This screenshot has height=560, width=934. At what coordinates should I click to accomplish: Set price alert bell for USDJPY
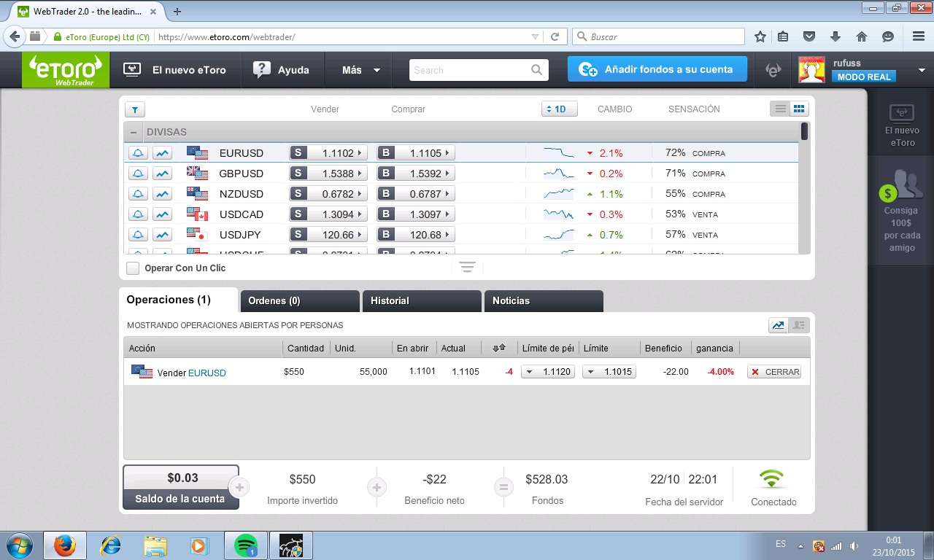point(139,235)
